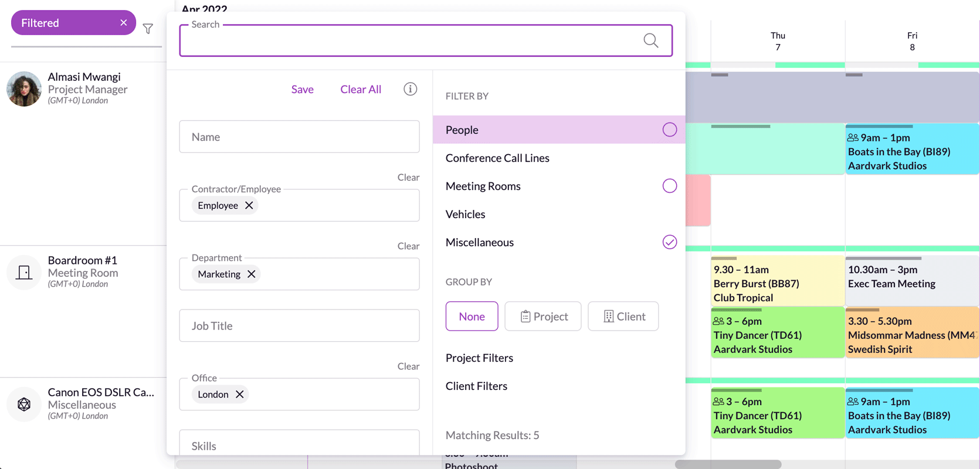The width and height of the screenshot is (980, 469).
Task: Open Almasi's Boats in the Bay booking
Action: 912,149
